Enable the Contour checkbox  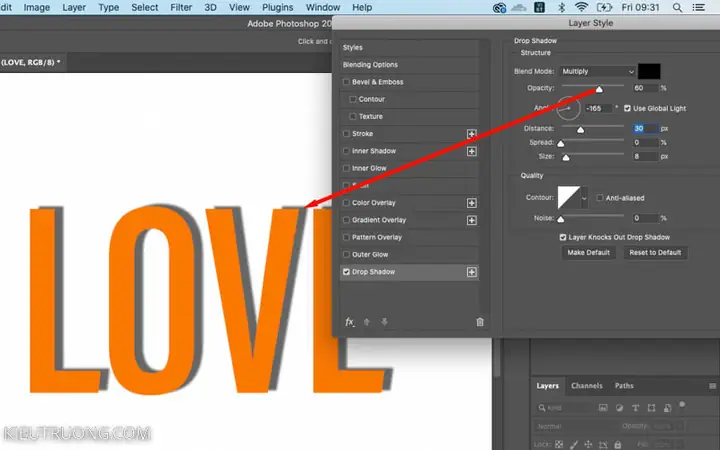[353, 99]
